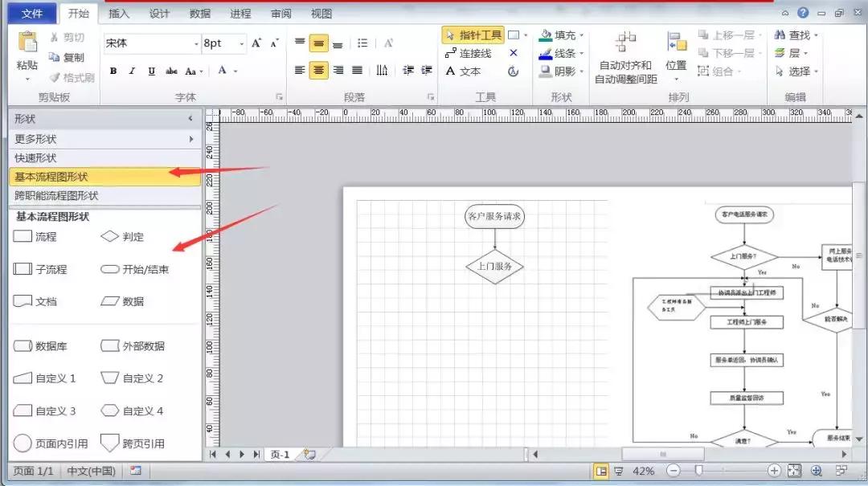Click the Auto Align and Space icon
868x486 pixels.
[x=625, y=43]
